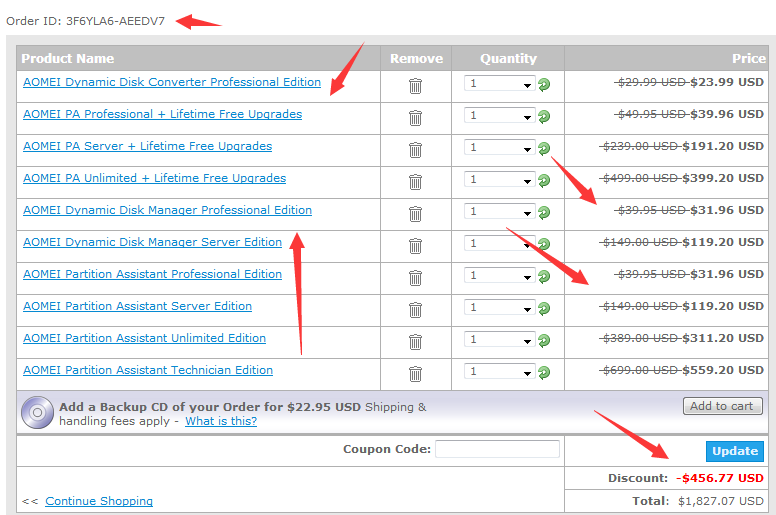Open quantity dropdown for Partition Assistant Technician Edition
This screenshot has width=776, height=515.
(x=500, y=371)
